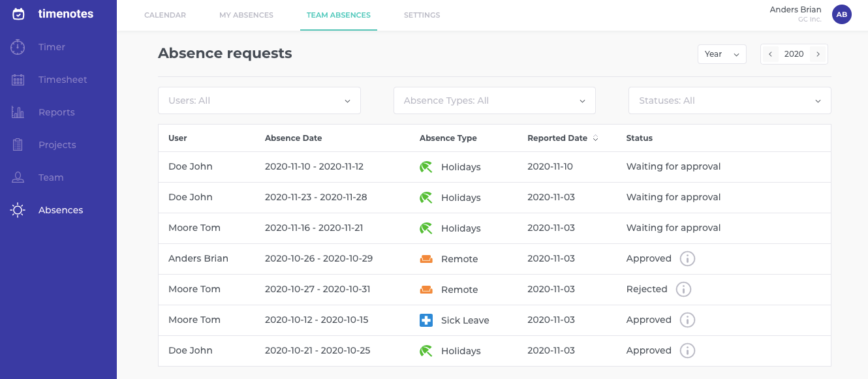Click the date range 2020-11-16 - 2020-11-21
The image size is (868, 379).
point(314,228)
